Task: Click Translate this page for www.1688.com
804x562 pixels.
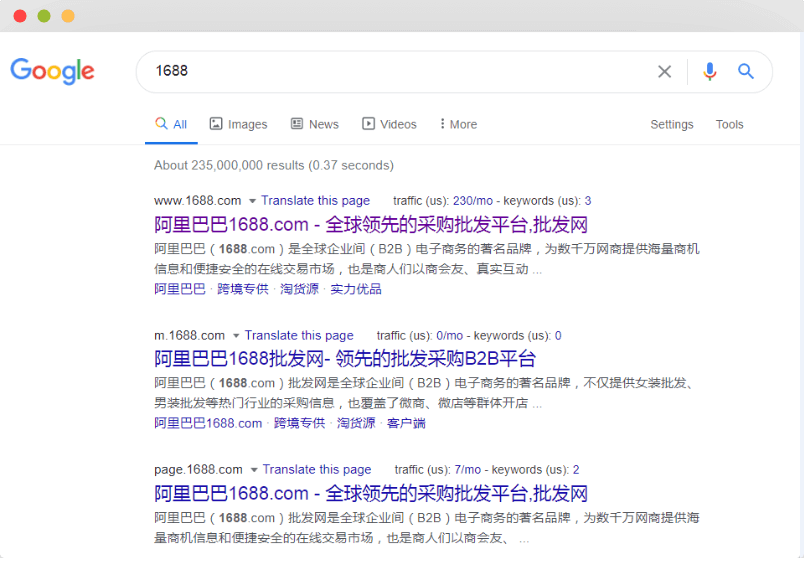Action: 315,200
